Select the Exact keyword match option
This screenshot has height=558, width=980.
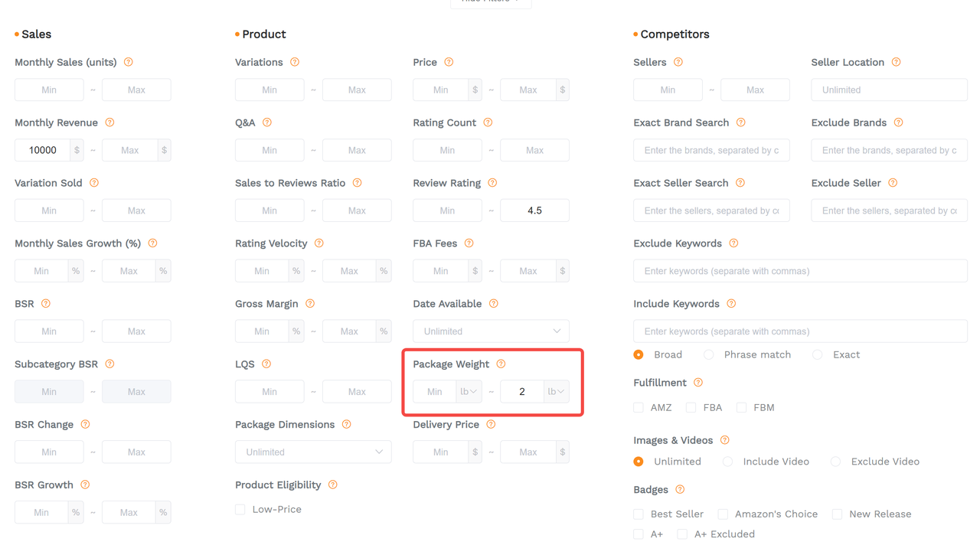[818, 355]
